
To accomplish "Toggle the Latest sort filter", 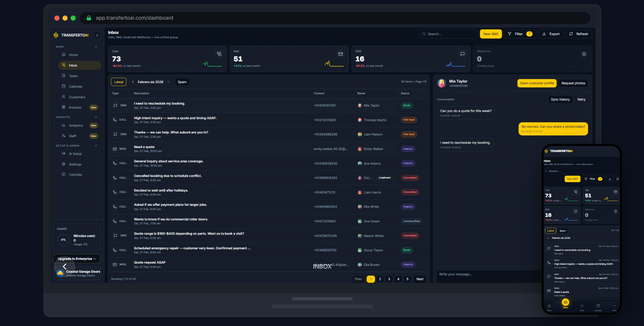I will coord(118,82).
